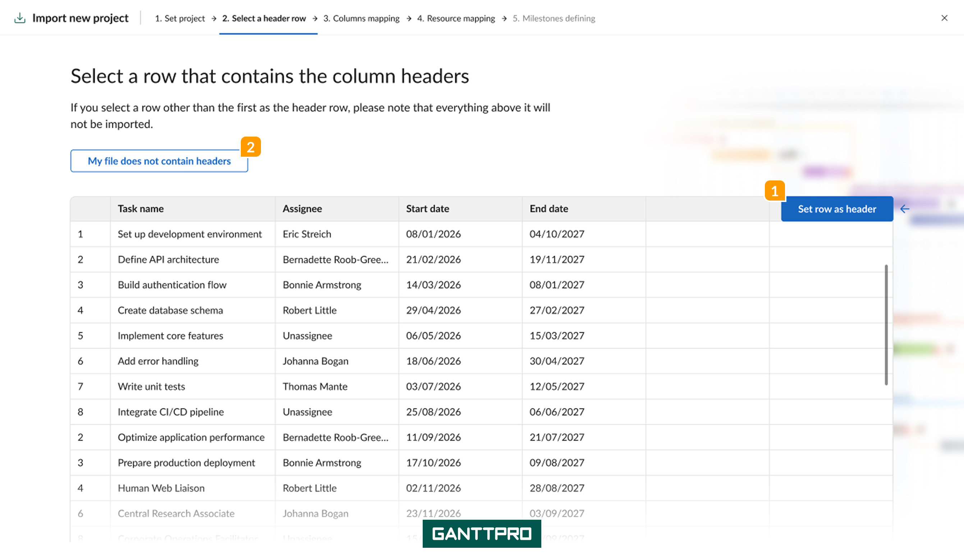Click the 'Define API architecture' cell
This screenshot has height=560, width=964.
pyautogui.click(x=193, y=260)
